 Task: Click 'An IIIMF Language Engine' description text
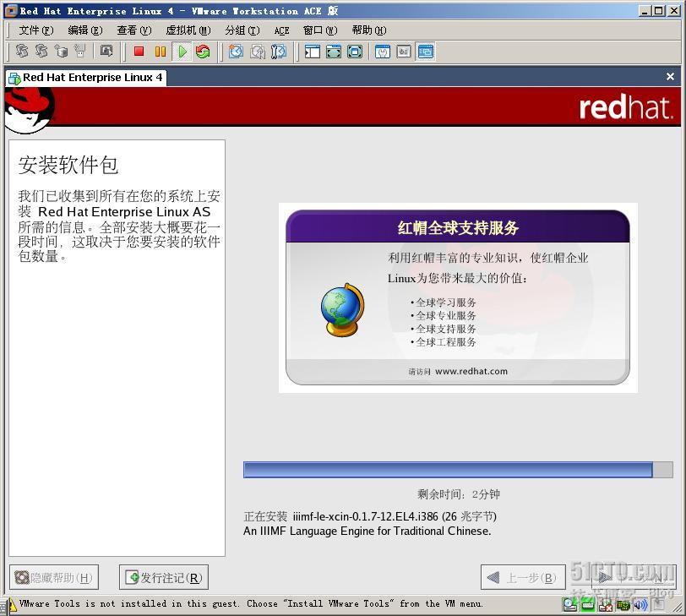point(367,531)
